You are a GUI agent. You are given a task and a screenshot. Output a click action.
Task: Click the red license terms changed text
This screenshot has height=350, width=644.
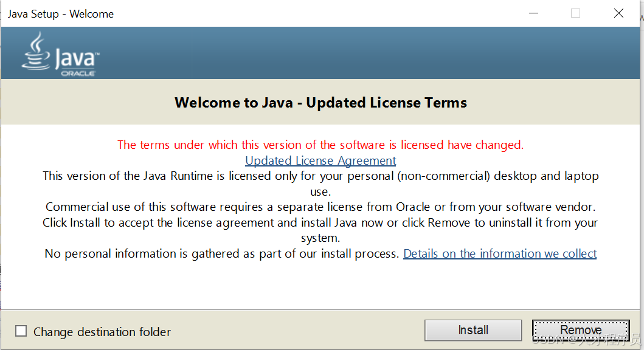click(320, 145)
